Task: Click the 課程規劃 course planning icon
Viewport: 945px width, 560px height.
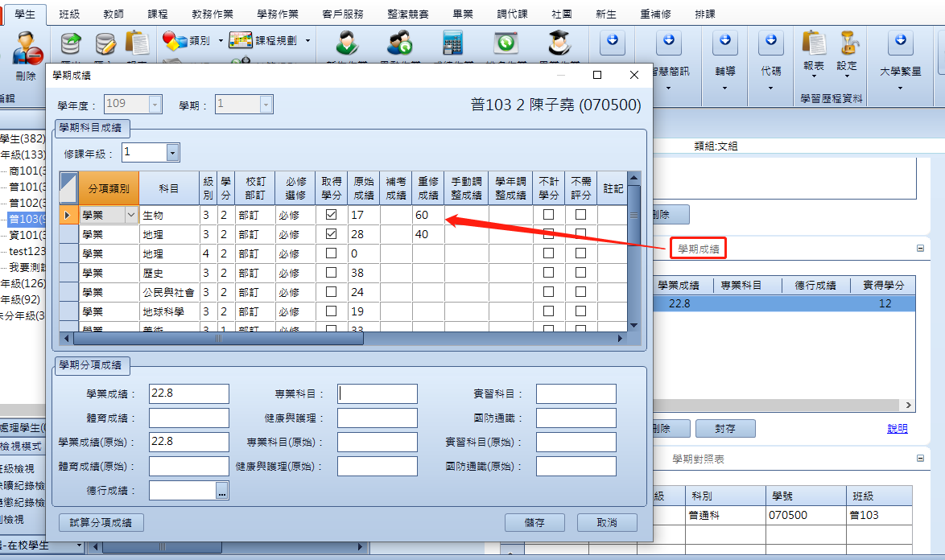Action: point(241,40)
